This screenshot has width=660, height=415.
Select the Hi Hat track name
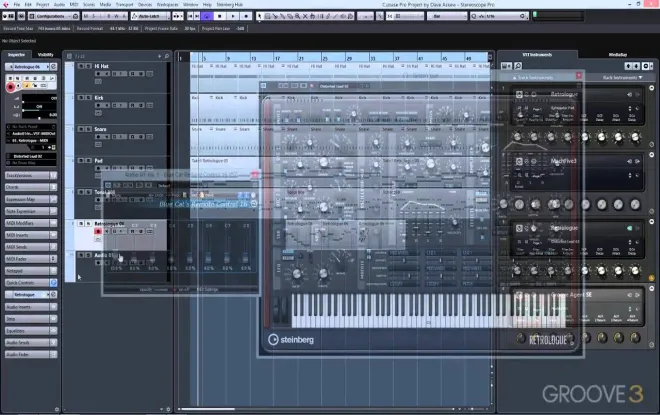(101, 66)
